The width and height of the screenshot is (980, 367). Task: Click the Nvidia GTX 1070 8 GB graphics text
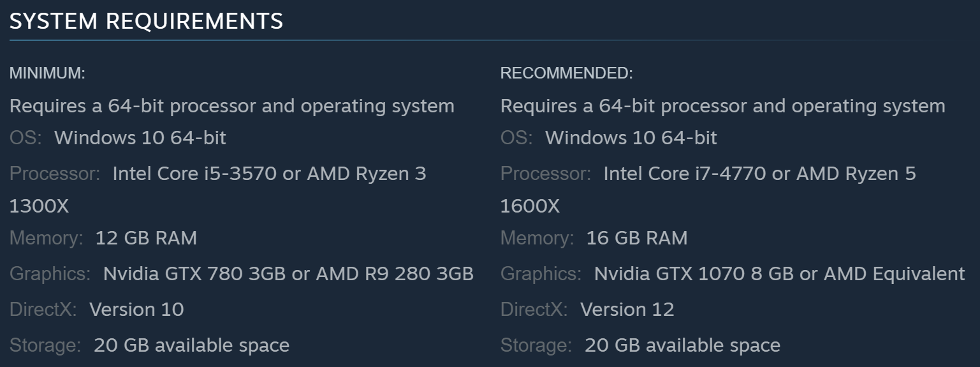coord(694,274)
